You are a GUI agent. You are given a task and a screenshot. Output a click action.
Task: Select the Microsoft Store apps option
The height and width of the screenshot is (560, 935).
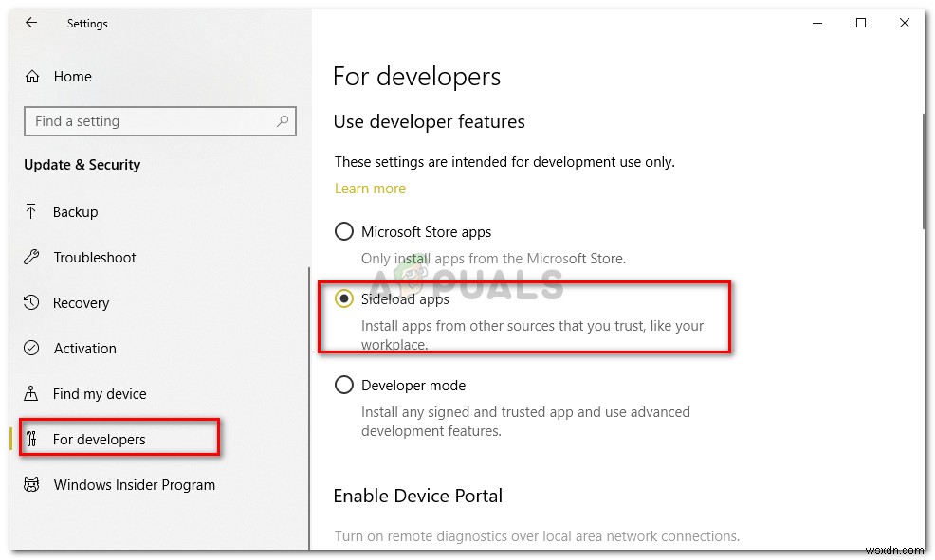click(x=343, y=231)
